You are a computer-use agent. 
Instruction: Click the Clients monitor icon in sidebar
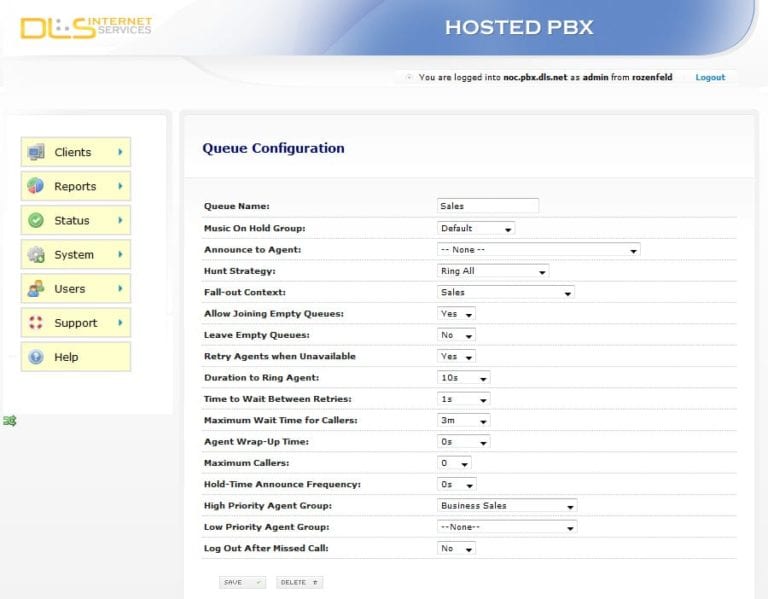point(36,152)
